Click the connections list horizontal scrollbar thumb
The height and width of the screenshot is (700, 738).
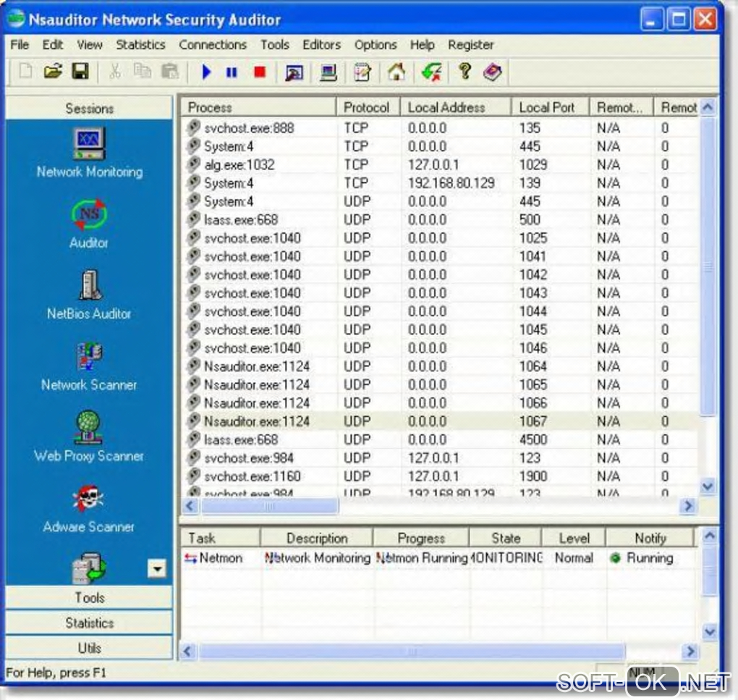click(x=269, y=507)
